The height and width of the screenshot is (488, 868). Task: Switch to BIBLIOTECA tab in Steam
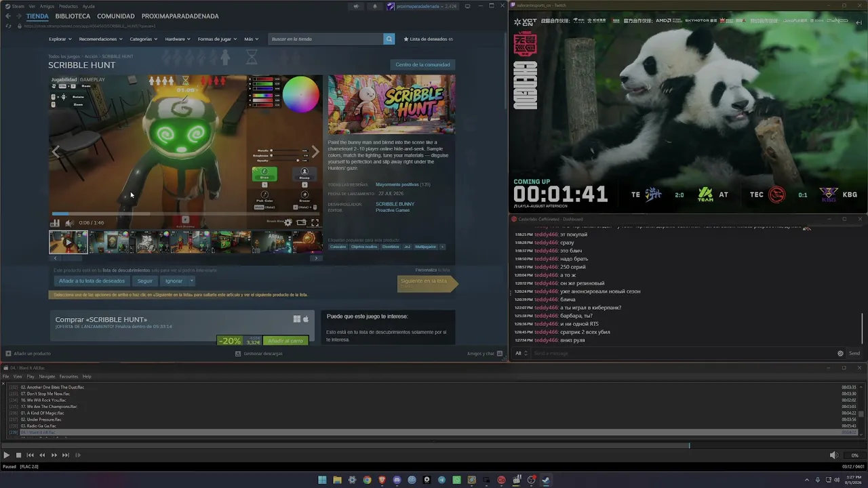tap(73, 16)
